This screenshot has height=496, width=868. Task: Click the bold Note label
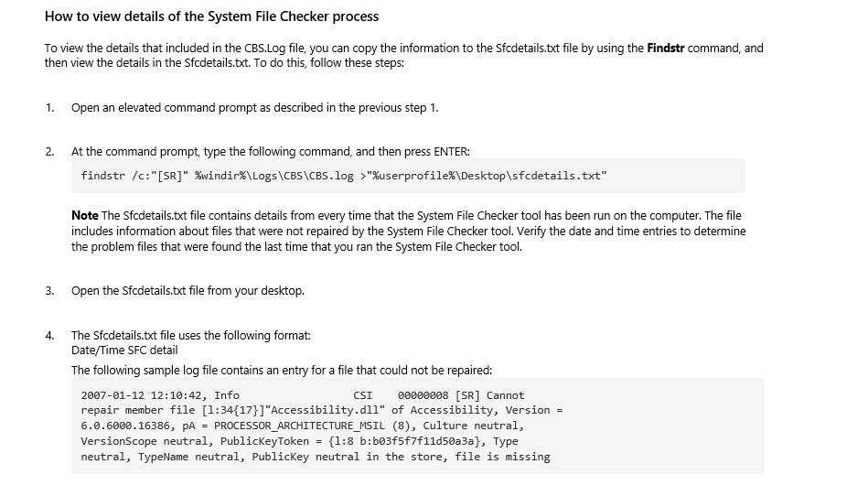click(85, 215)
